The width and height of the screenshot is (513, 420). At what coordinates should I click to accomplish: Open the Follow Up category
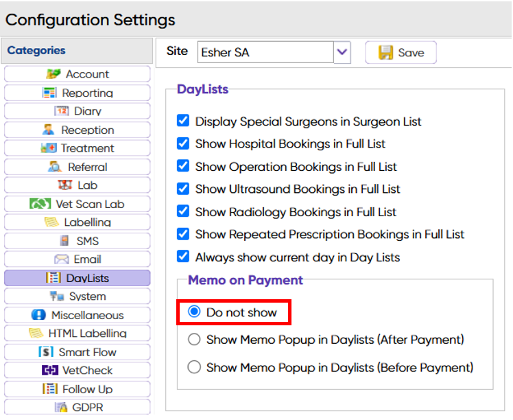point(77,389)
